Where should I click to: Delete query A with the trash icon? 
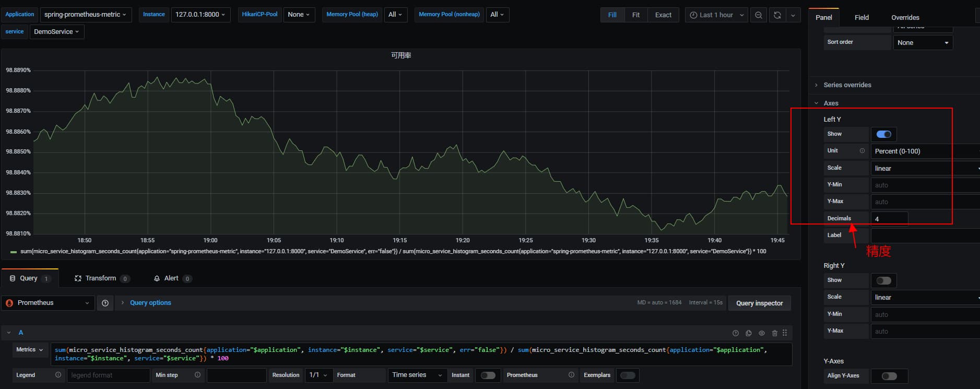click(774, 333)
